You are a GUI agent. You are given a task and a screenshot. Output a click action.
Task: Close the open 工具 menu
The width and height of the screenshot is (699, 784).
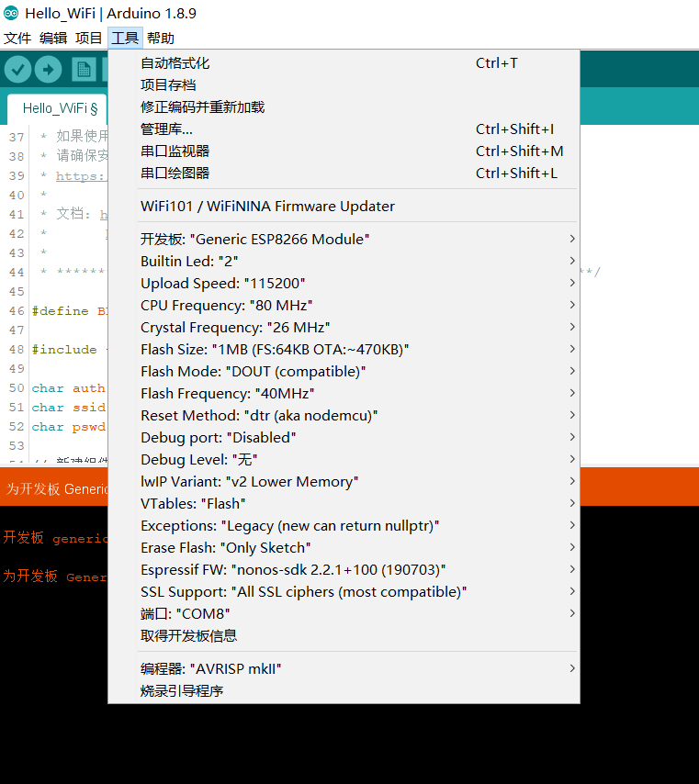point(125,38)
